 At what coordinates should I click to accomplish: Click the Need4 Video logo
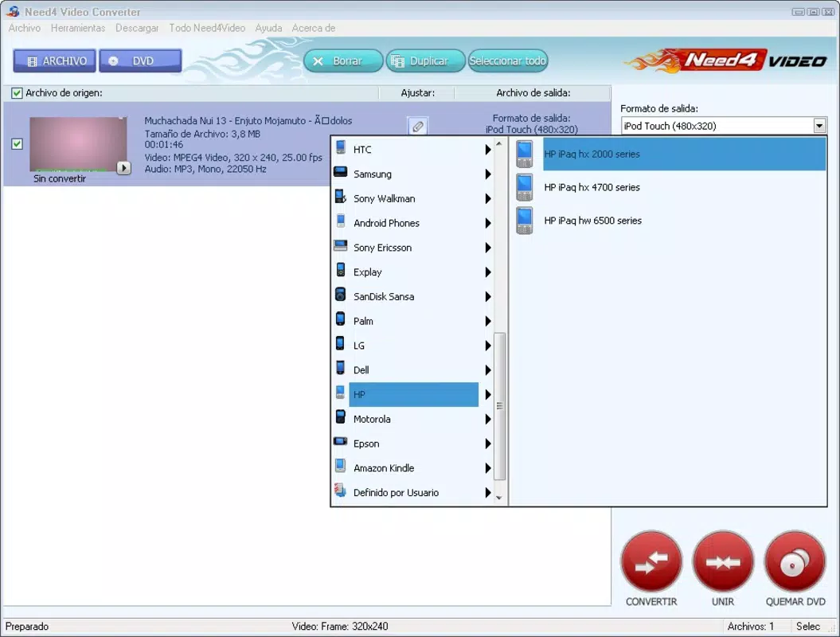pyautogui.click(x=726, y=61)
